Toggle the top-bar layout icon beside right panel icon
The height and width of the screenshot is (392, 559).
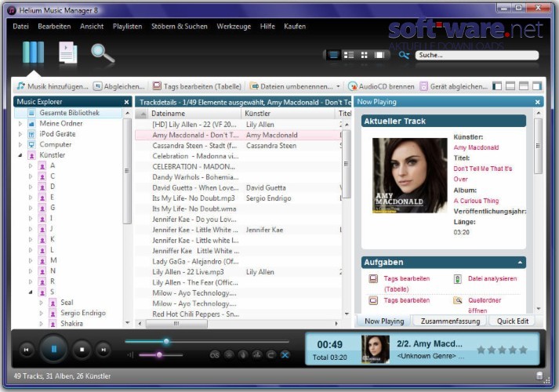tap(524, 86)
